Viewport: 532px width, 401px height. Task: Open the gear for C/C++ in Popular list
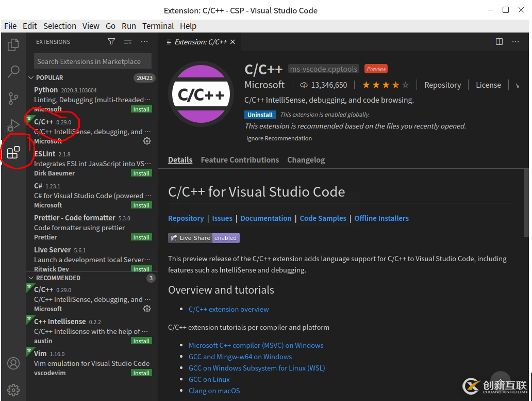147,141
